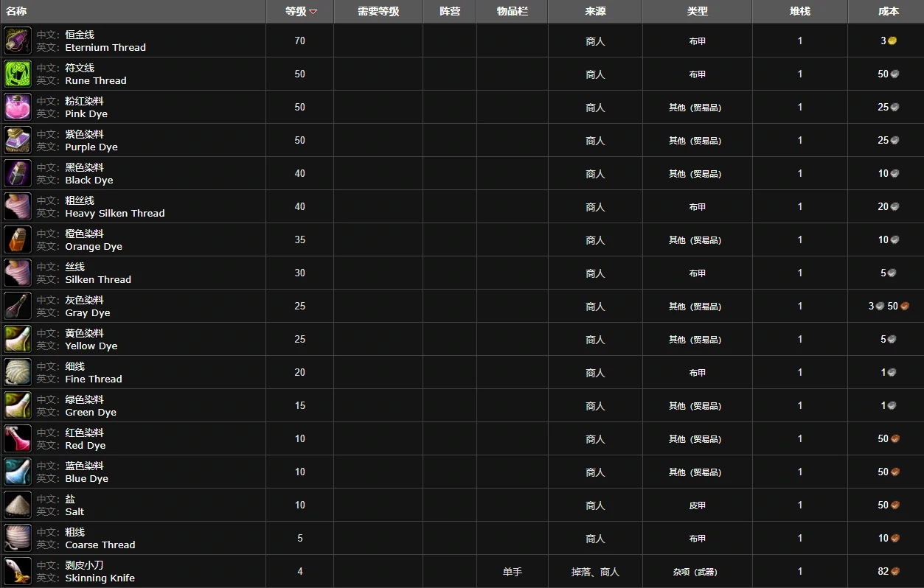
Task: Sort table by 名称 column header
Action: pos(16,11)
